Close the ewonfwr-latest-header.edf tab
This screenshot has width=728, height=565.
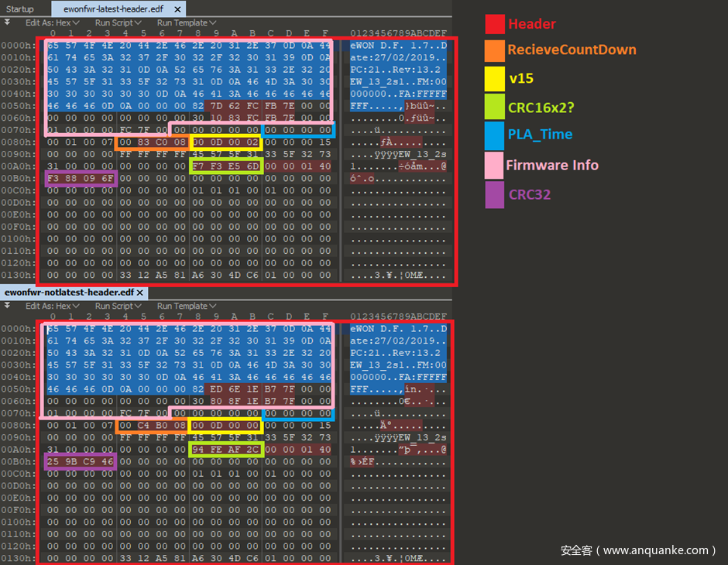(x=177, y=9)
